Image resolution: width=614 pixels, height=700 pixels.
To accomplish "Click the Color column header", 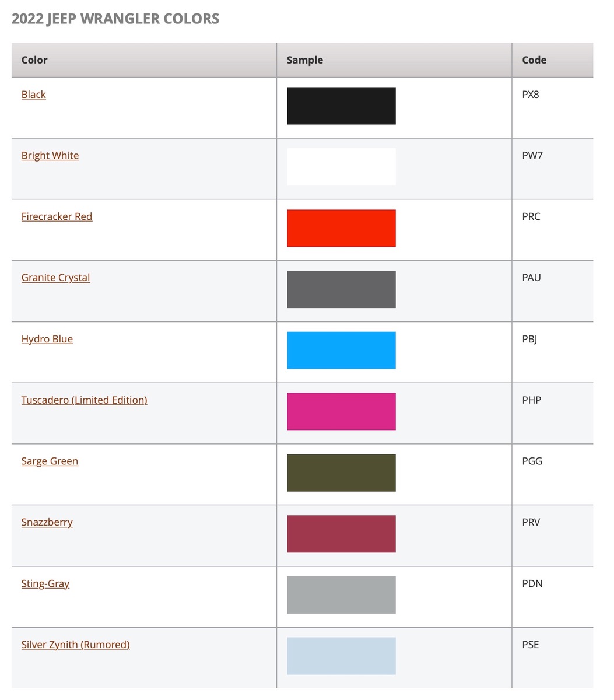I will tap(34, 60).
